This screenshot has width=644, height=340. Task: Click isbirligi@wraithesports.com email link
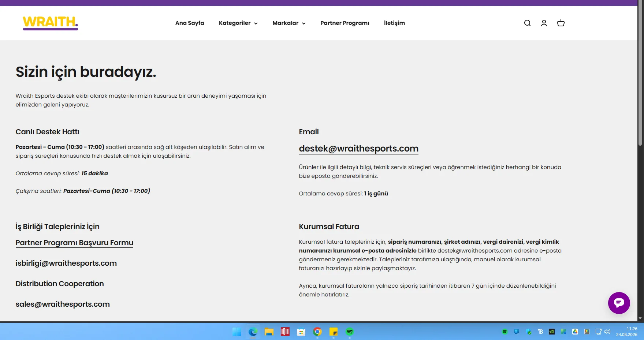click(66, 263)
